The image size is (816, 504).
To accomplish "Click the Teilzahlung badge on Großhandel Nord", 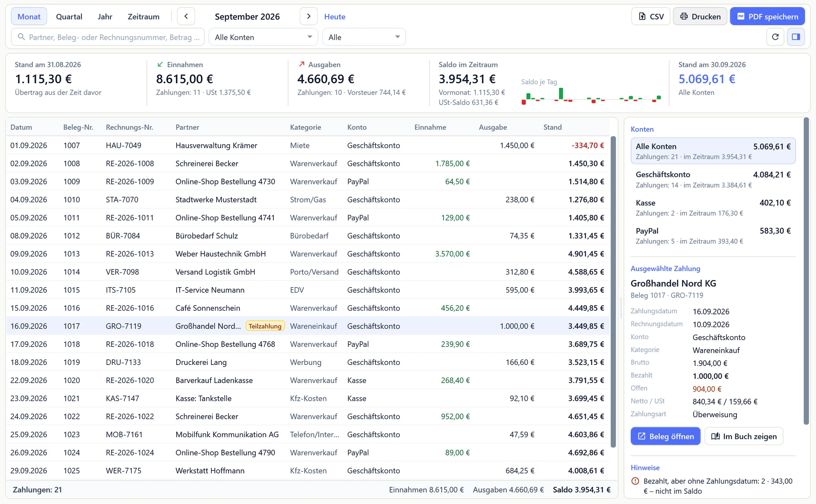I will (x=265, y=326).
